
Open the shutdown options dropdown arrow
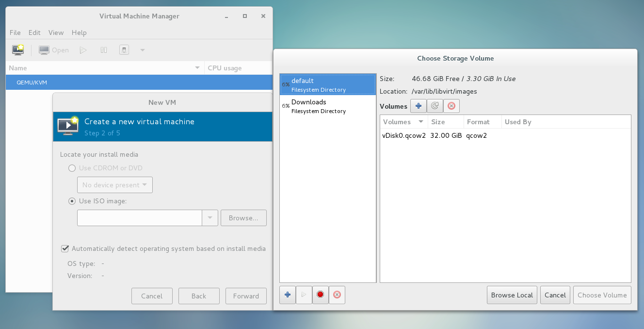tap(143, 50)
